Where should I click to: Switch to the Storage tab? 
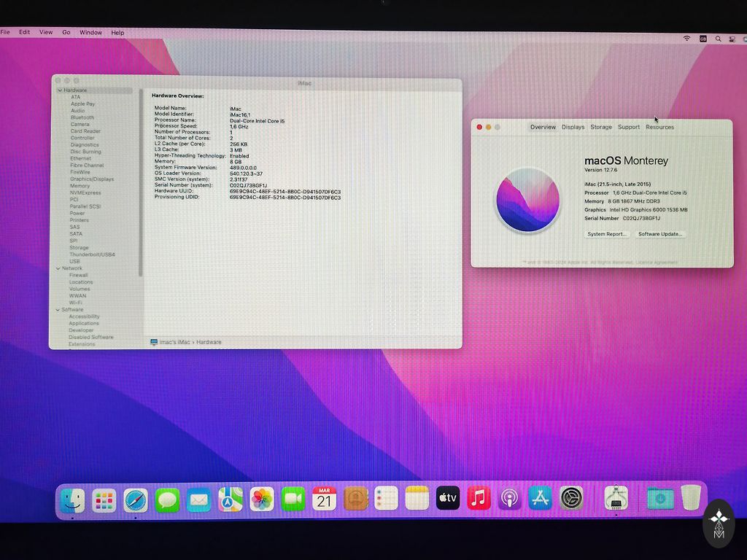click(x=601, y=127)
